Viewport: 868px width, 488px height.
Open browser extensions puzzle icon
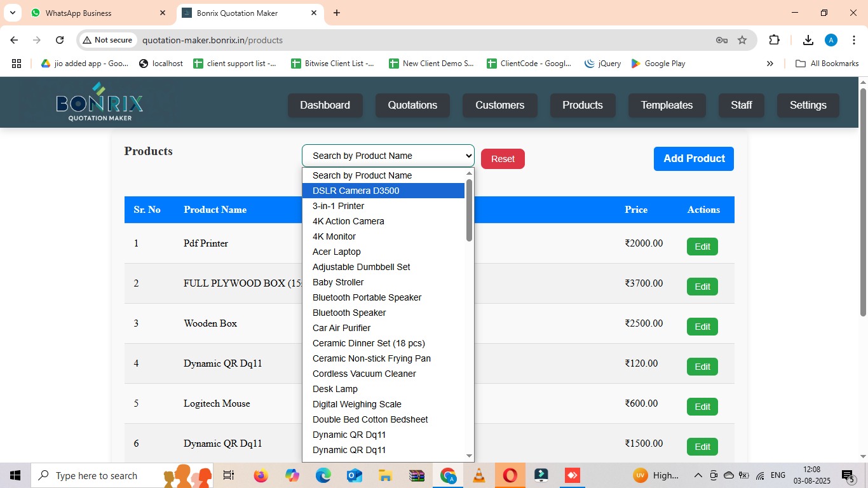(x=774, y=40)
